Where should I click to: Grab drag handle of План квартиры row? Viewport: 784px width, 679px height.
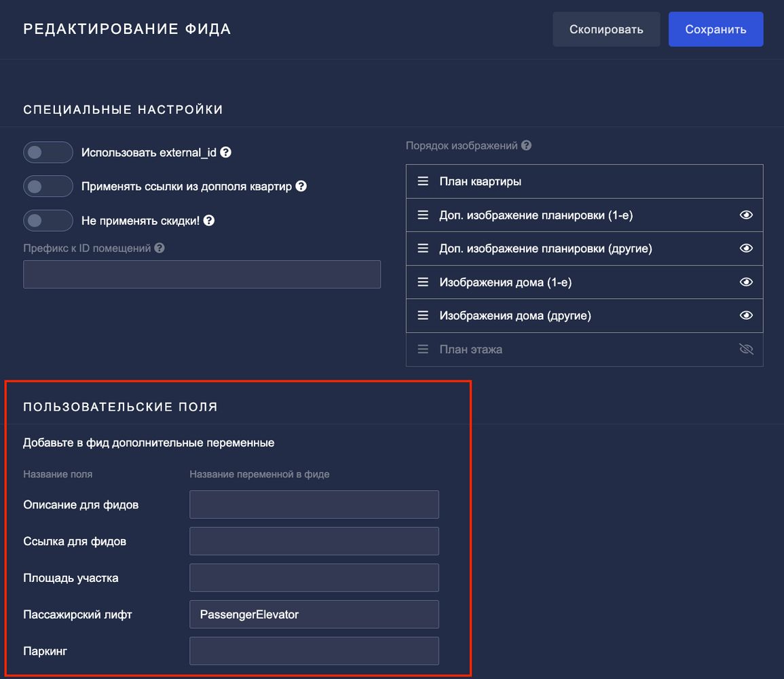(423, 181)
